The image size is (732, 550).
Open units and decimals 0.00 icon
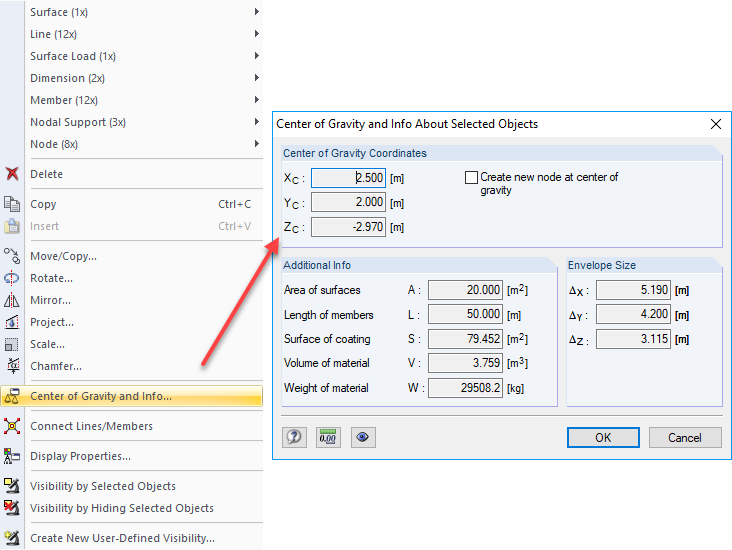pyautogui.click(x=328, y=437)
